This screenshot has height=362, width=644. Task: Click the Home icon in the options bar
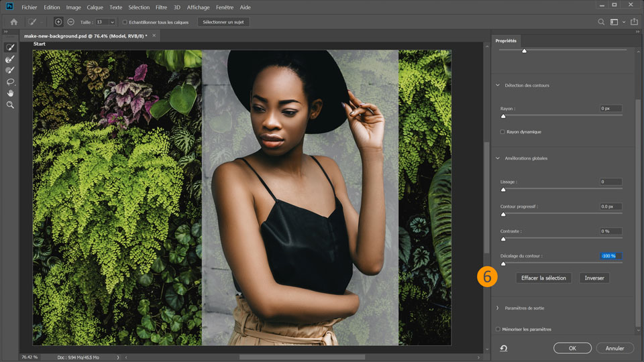pos(13,22)
